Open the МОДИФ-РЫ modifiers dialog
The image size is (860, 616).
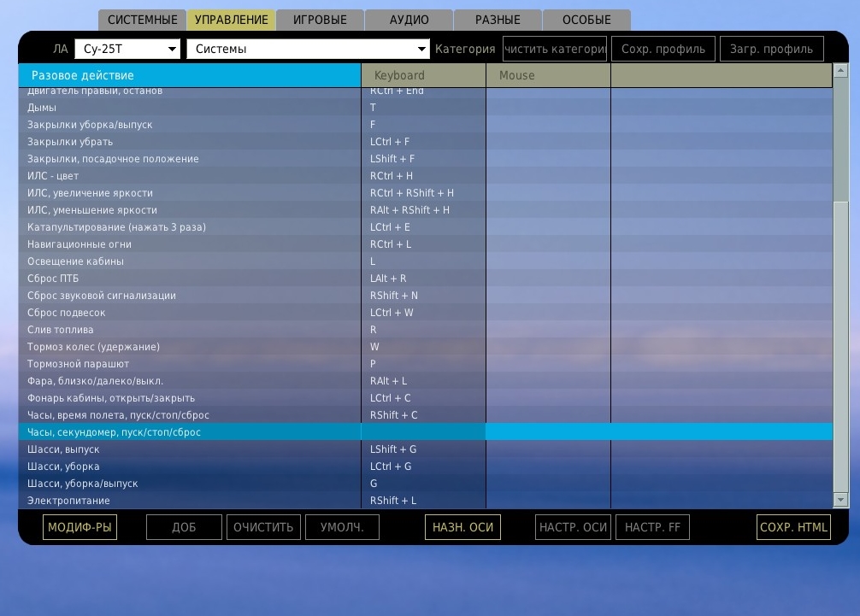point(80,527)
